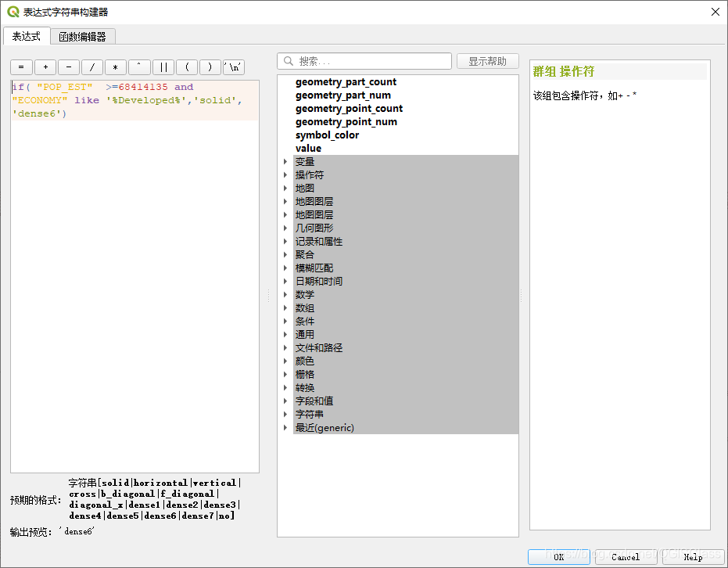Close the expression builder dialog
Viewport: 728px width, 568px height.
pyautogui.click(x=715, y=12)
